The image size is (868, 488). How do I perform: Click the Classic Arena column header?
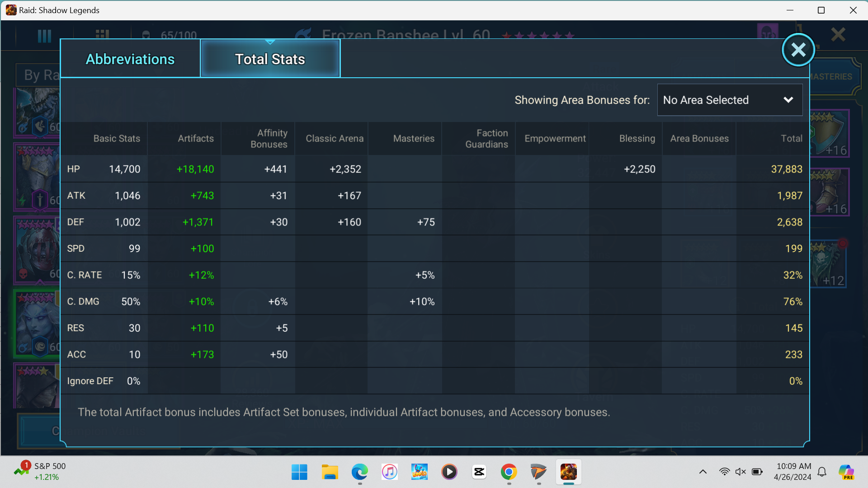[335, 139]
